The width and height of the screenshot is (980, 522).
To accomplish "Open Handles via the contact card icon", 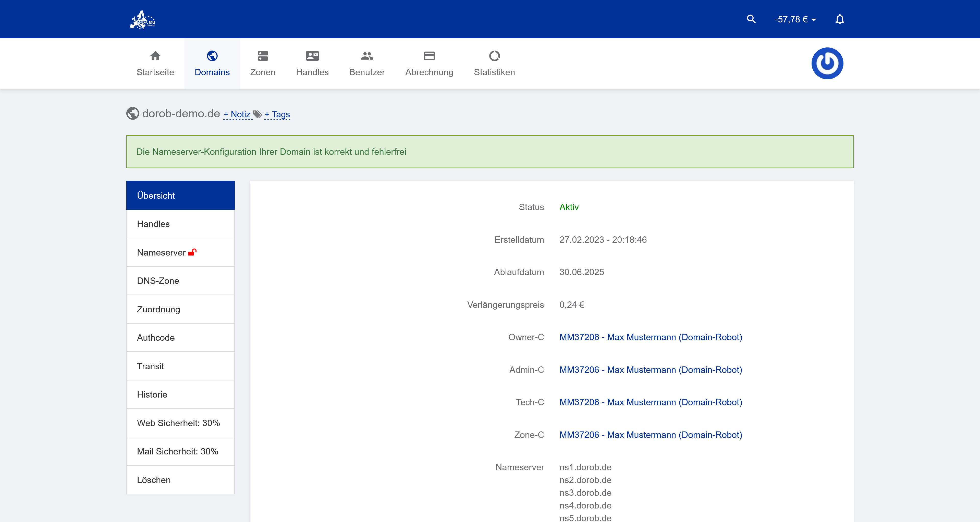I will tap(312, 56).
